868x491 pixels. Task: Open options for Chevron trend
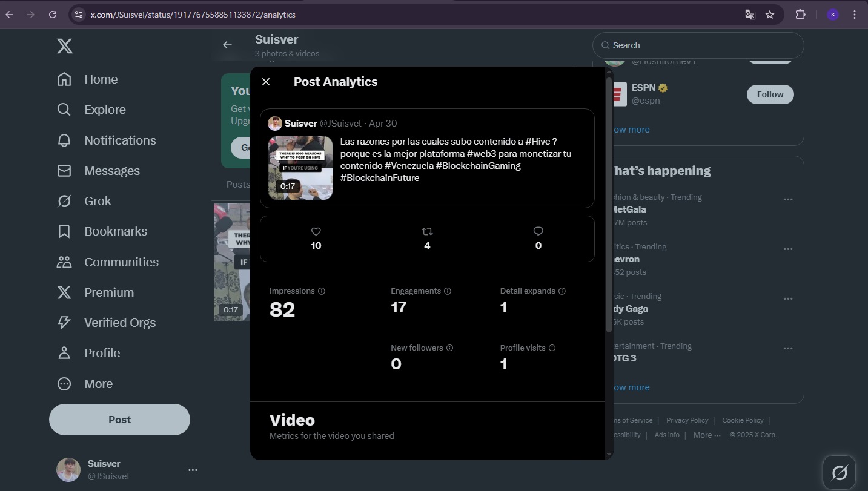[x=788, y=249]
